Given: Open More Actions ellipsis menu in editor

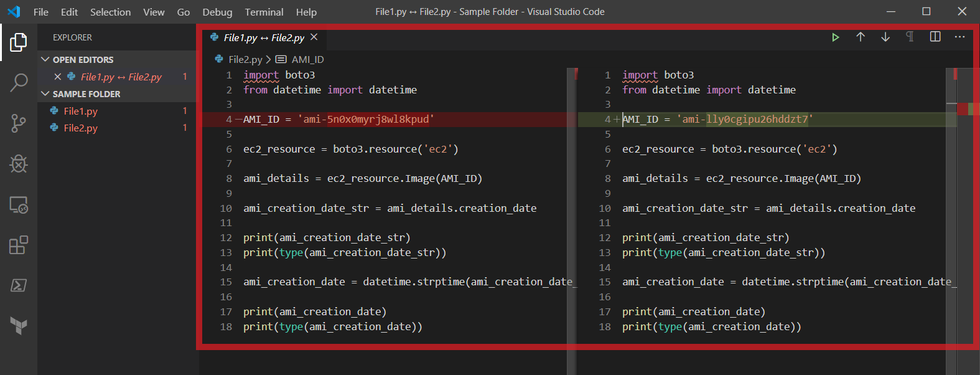Looking at the screenshot, I should coord(959,37).
